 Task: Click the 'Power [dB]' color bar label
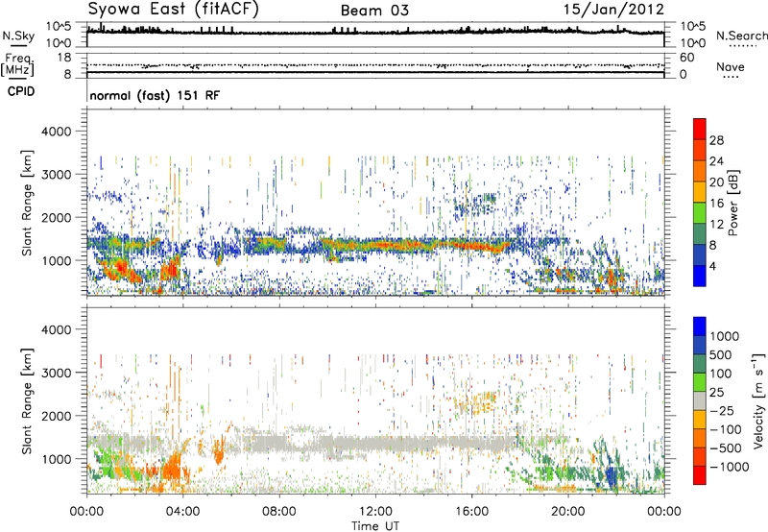(732, 203)
